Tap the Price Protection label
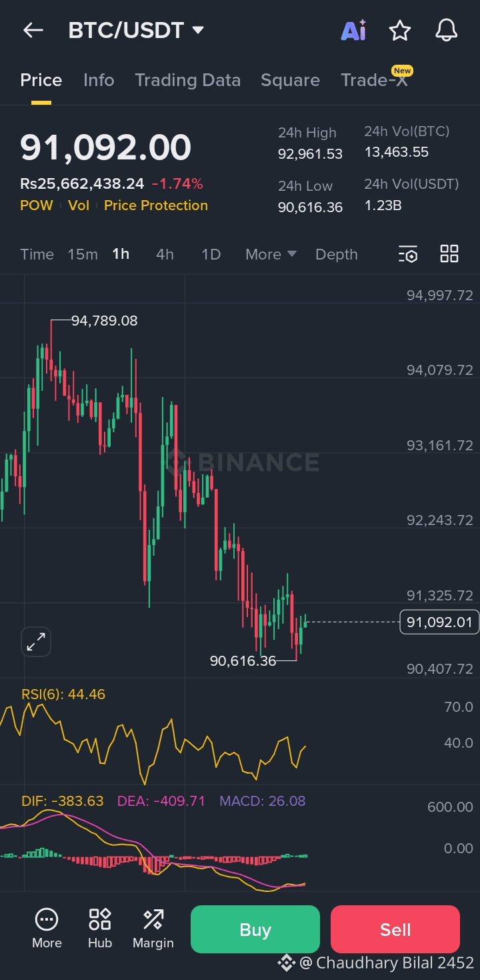The height and width of the screenshot is (980, 480). tap(156, 205)
